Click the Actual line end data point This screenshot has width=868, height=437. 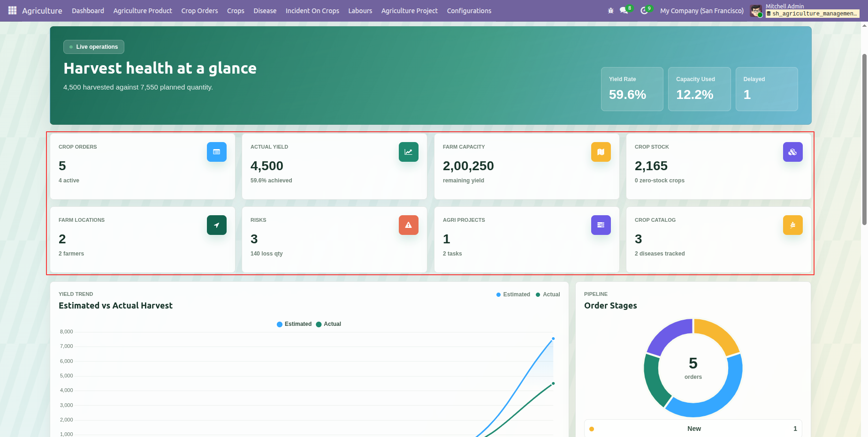[553, 384]
